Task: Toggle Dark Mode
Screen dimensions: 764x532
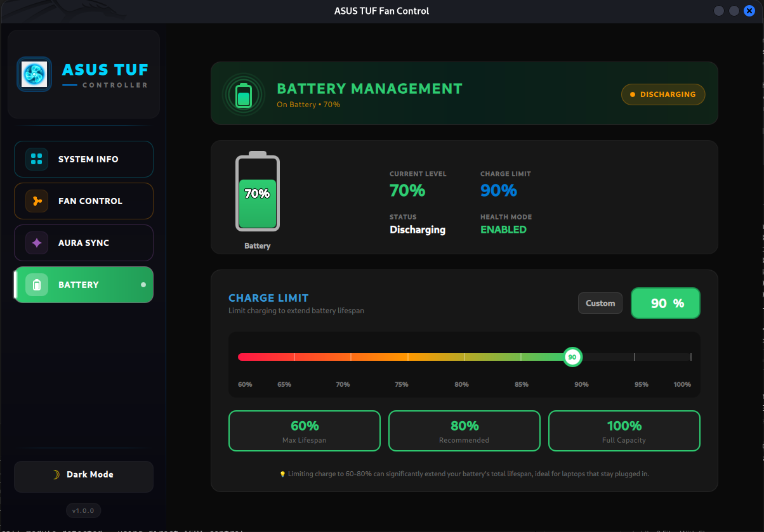Action: (84, 477)
